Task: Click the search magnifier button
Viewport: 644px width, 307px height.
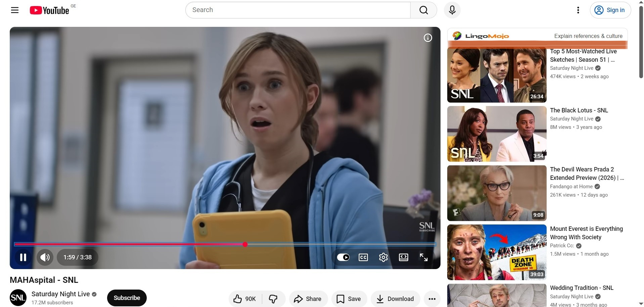Action: [424, 10]
